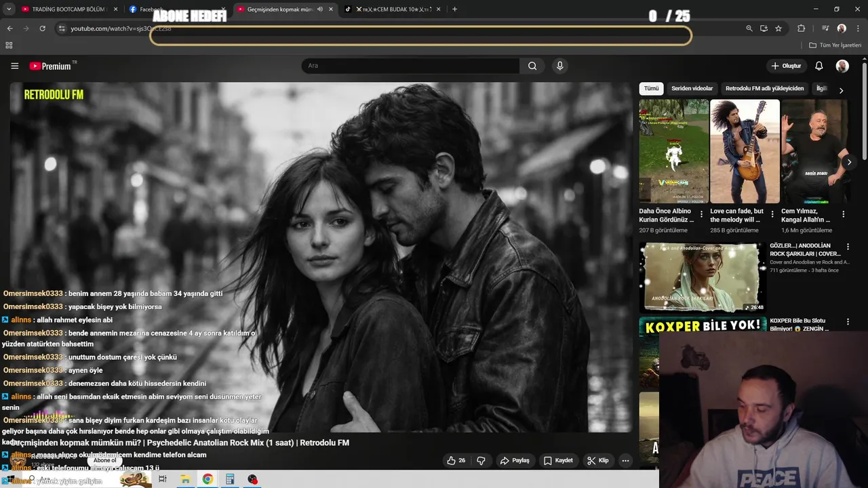
Task: Click the Abone ol subscribe button
Action: pos(105,461)
